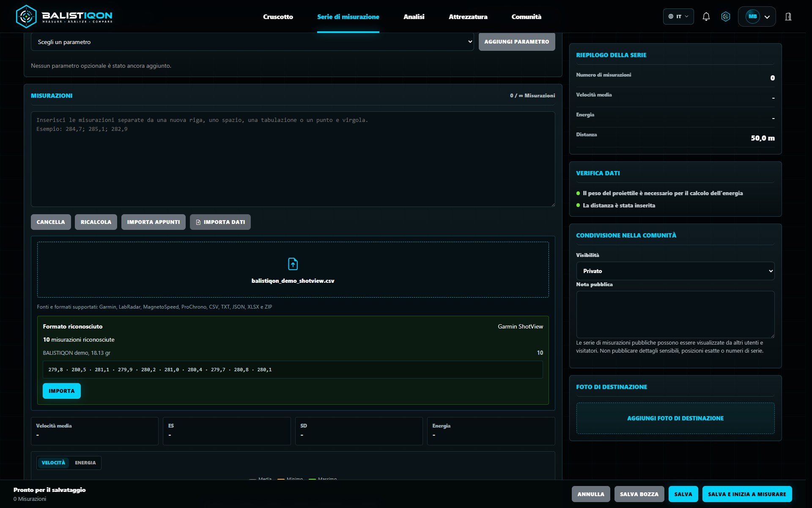
Task: Open the Visibilità 'Privato' dropdown
Action: coord(675,271)
